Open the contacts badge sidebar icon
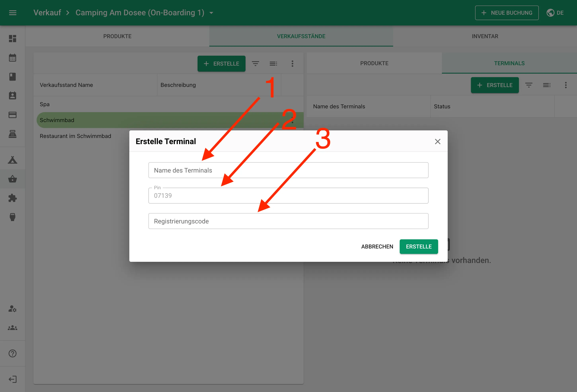Screen dimensions: 577x392 tap(12, 96)
